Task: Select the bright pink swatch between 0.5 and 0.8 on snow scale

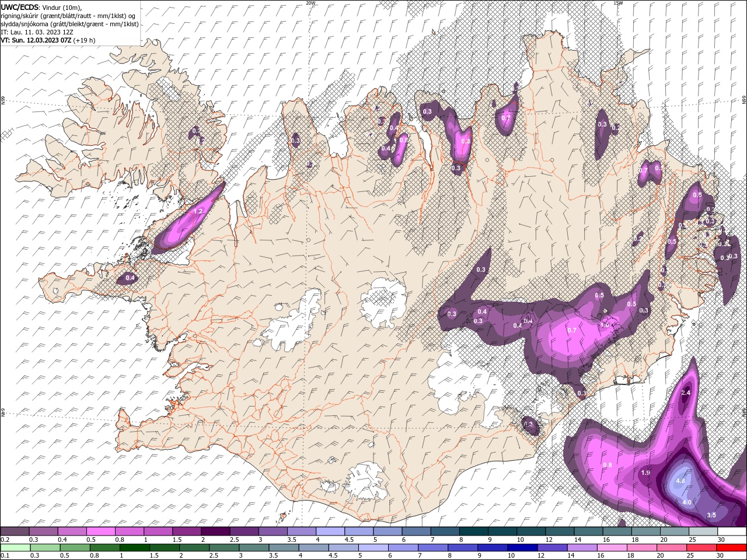Action: coord(100,531)
